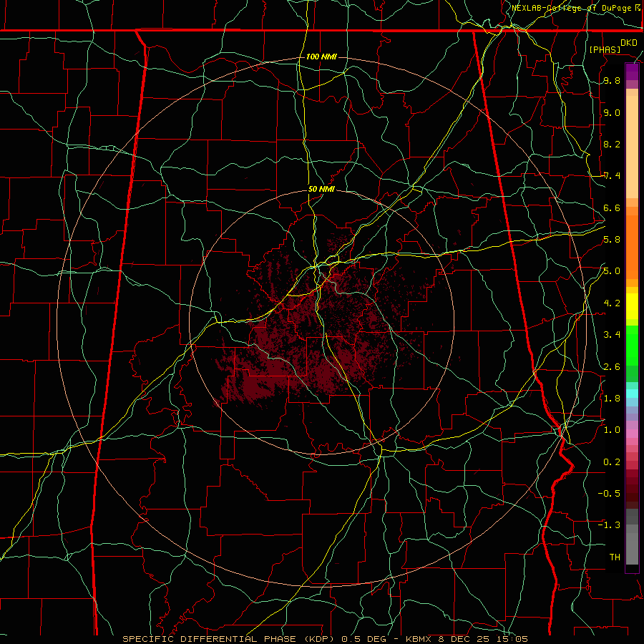The image size is (644, 644).
Task: Click the 4.2 legend value
Action: [612, 303]
